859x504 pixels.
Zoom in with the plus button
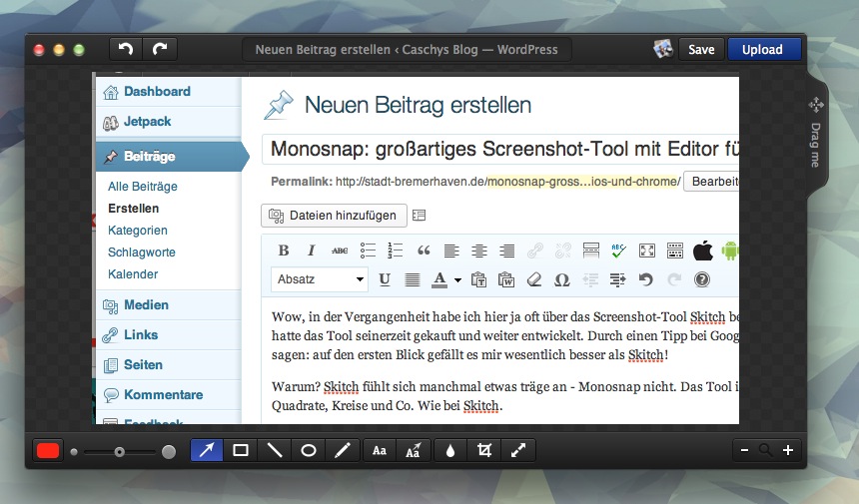click(788, 450)
